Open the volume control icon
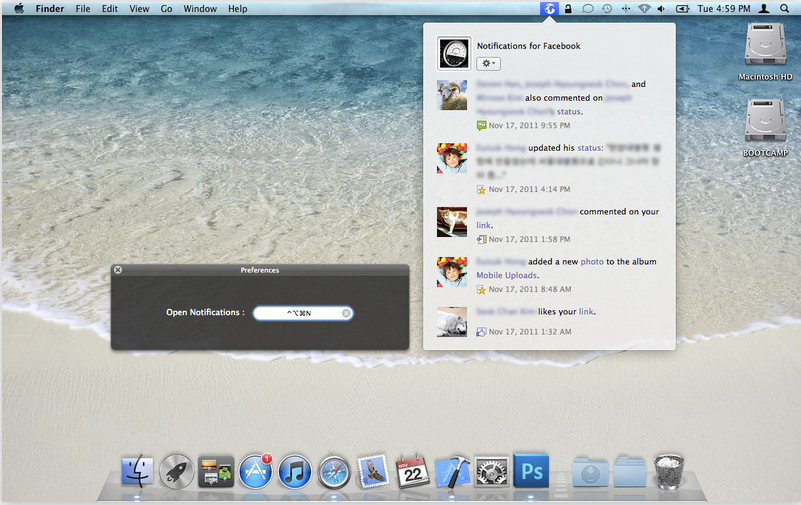The image size is (801, 505). [661, 9]
